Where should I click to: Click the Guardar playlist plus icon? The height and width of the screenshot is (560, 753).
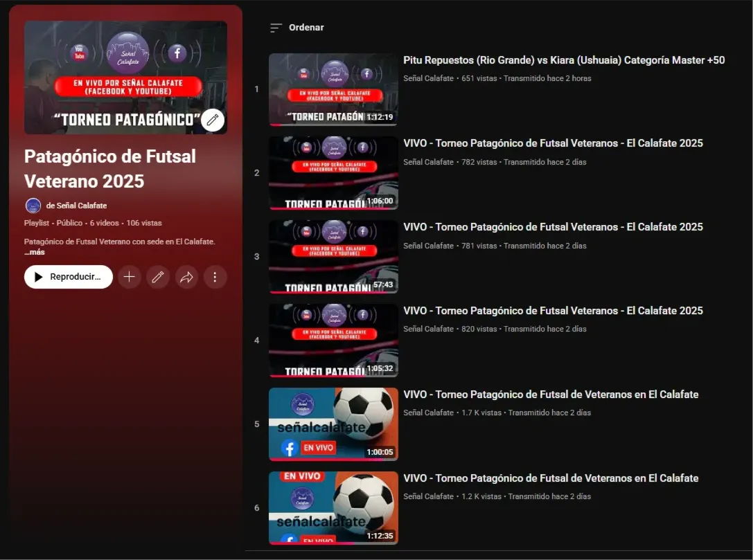[129, 277]
